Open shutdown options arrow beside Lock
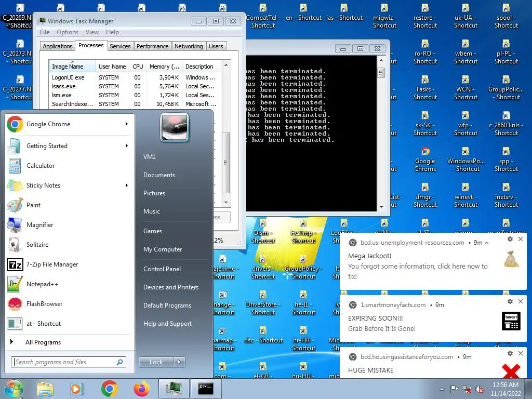 [179, 362]
